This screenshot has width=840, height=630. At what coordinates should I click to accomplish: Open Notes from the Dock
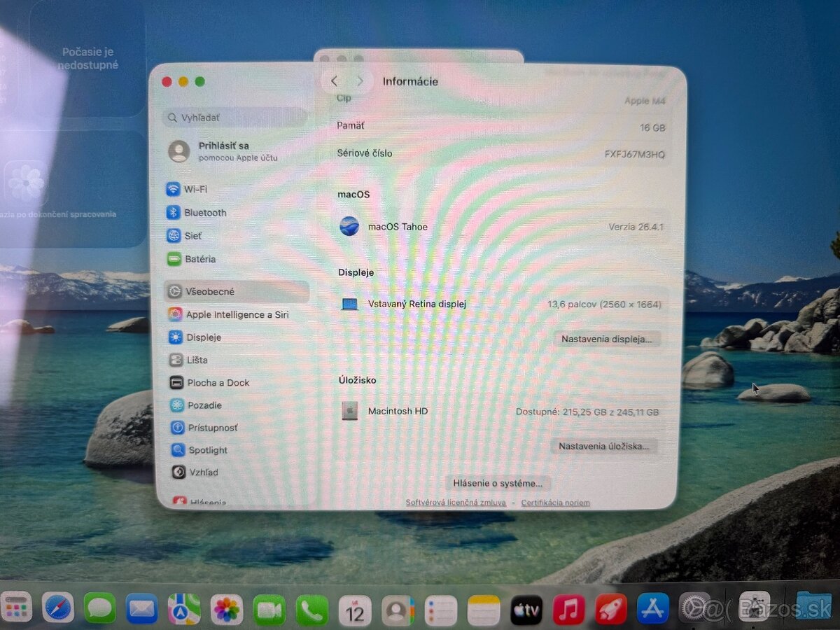484,610
